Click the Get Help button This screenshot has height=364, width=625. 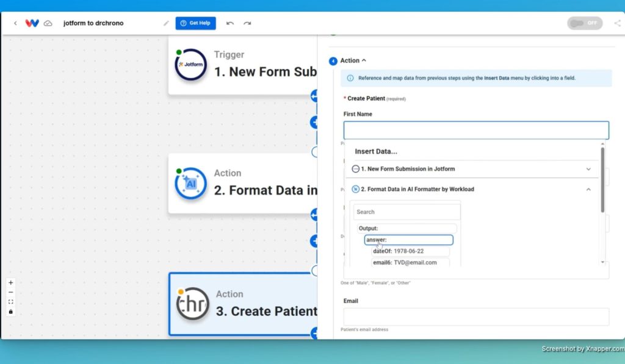[x=196, y=23]
